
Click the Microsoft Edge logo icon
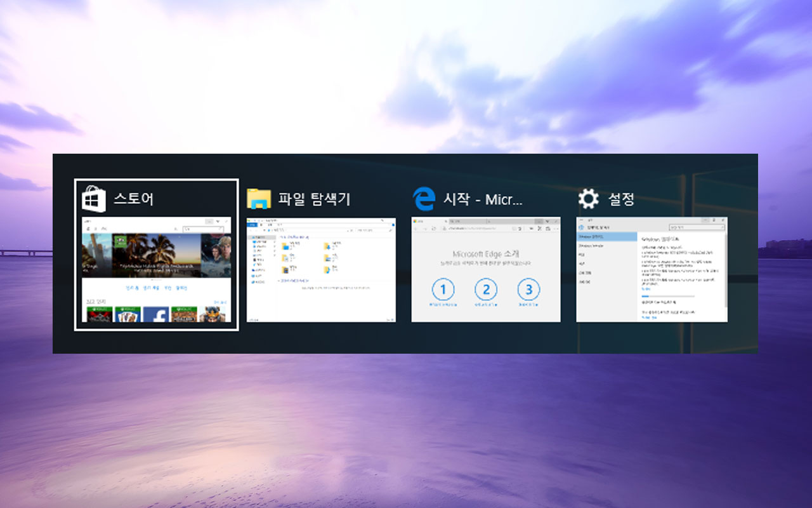pos(424,199)
